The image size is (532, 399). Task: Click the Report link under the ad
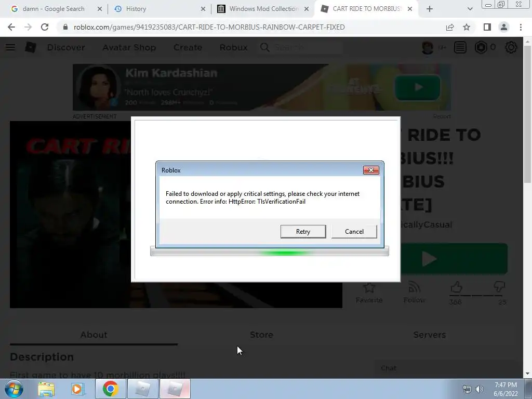click(442, 116)
